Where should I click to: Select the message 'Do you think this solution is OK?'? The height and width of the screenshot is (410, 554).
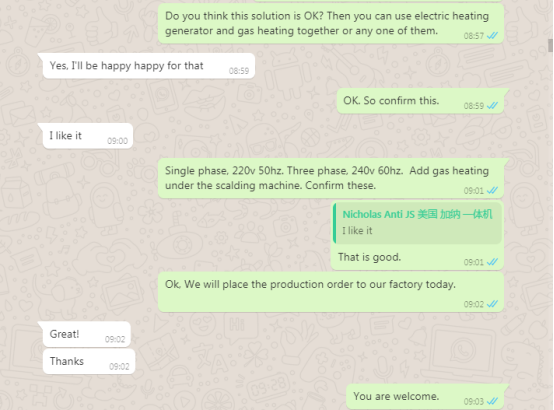tap(330, 23)
